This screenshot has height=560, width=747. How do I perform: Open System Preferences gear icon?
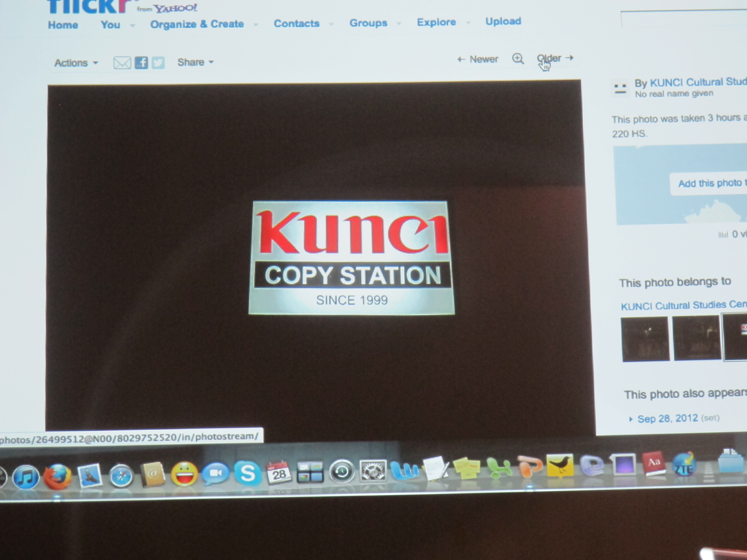373,471
